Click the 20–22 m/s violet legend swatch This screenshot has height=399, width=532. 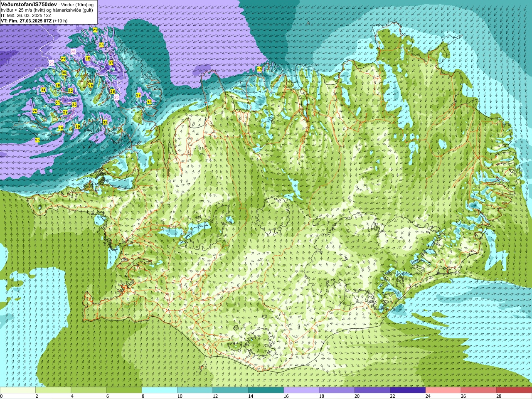[x=372, y=390]
